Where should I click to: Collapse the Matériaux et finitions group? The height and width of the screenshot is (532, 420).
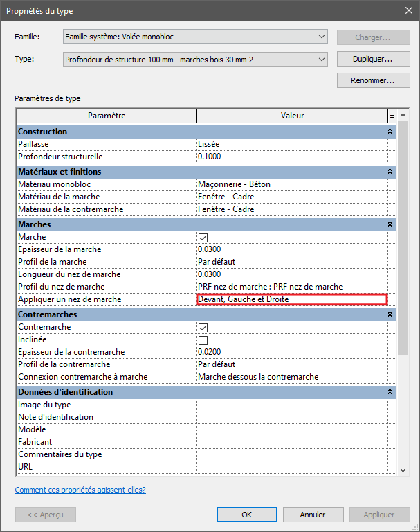tap(390, 172)
